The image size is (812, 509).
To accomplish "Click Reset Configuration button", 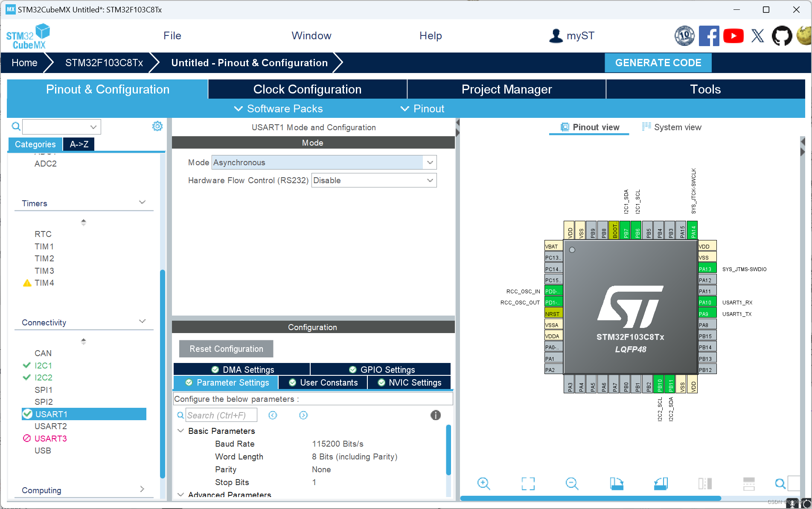I will (x=226, y=349).
